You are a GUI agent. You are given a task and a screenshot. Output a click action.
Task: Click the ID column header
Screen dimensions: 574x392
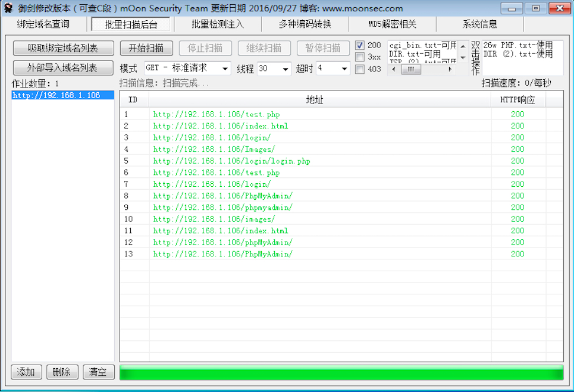pos(134,99)
